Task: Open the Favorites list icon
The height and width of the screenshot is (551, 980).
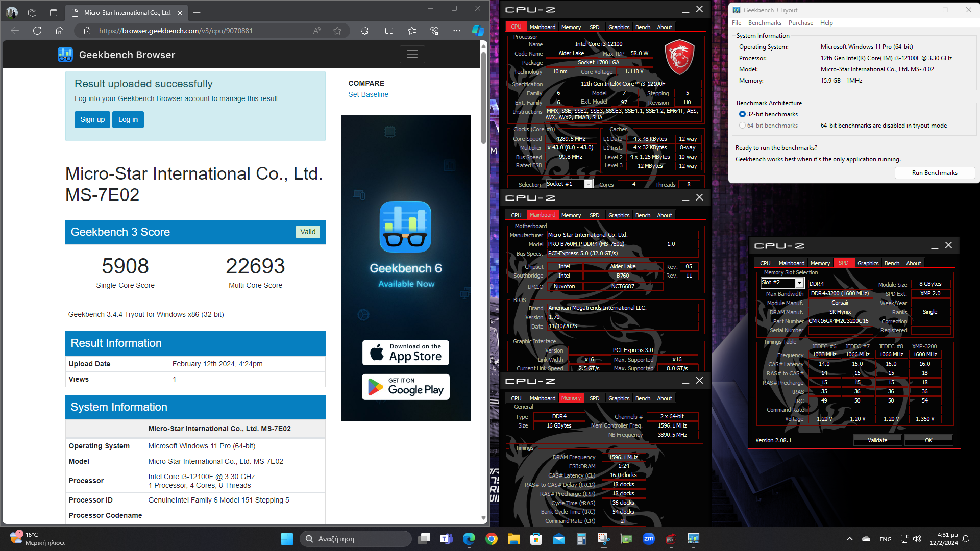Action: [x=412, y=31]
